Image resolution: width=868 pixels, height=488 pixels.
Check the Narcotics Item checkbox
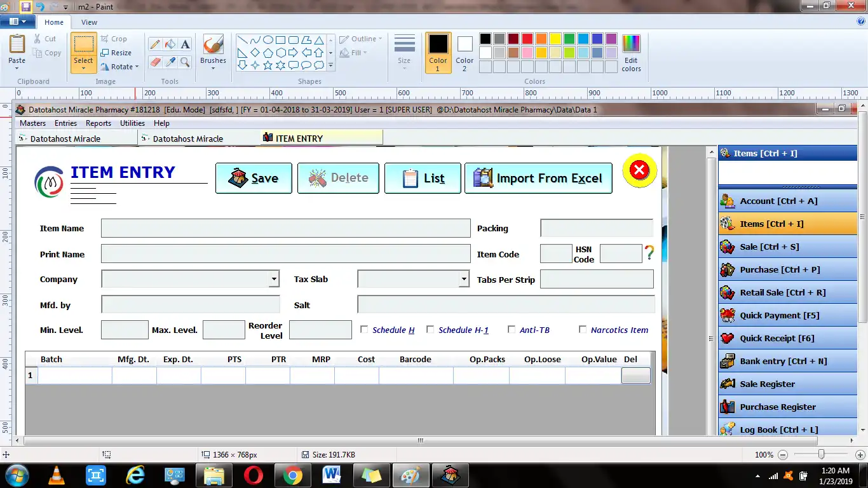tap(583, 329)
